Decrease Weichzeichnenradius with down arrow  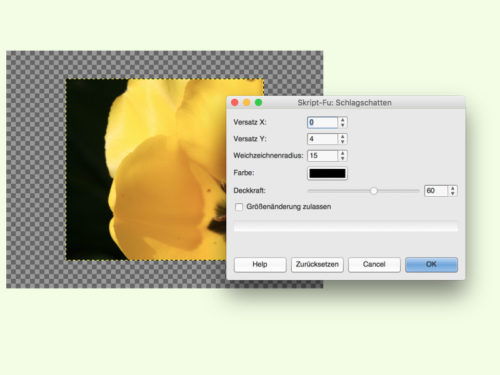click(x=343, y=158)
